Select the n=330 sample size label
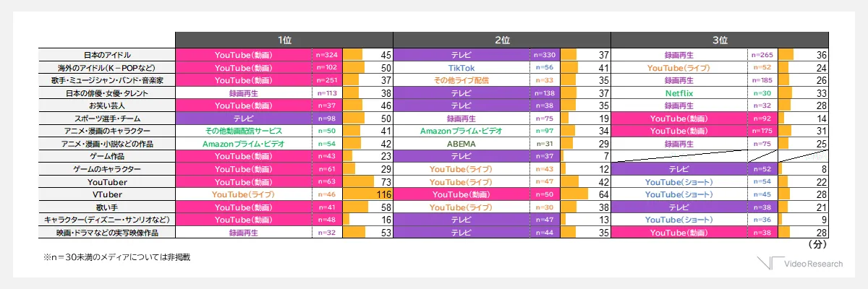Image resolution: width=868 pixels, height=289 pixels. coord(545,54)
